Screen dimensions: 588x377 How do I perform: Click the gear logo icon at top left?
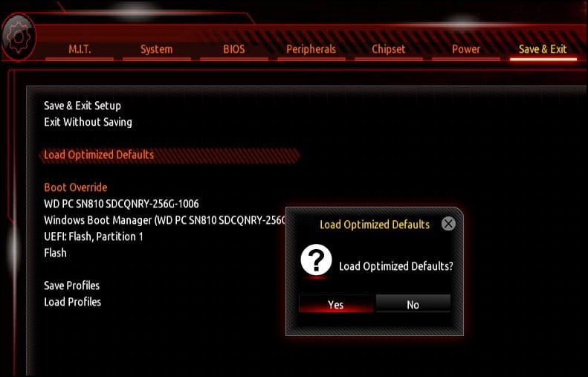pos(19,37)
